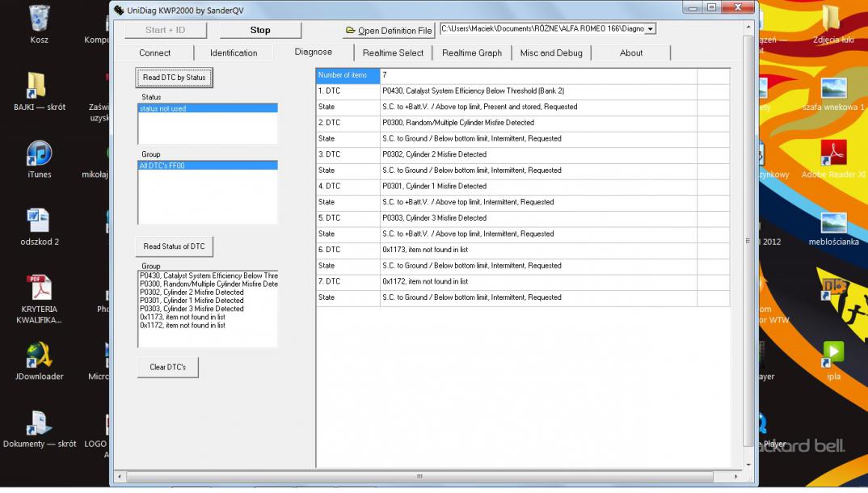Viewport: 868px width, 493px height.
Task: Launch the iTunes desktop icon
Action: tap(39, 154)
